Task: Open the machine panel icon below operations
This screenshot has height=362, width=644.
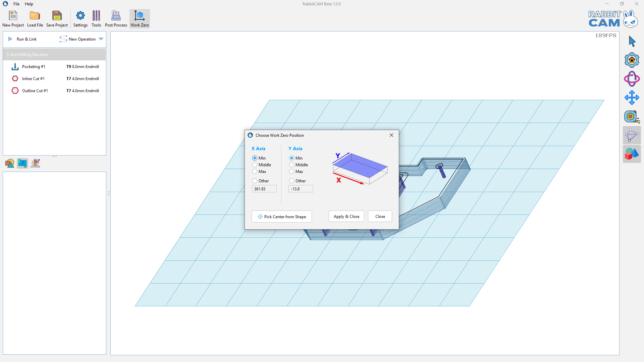Action: [35, 163]
